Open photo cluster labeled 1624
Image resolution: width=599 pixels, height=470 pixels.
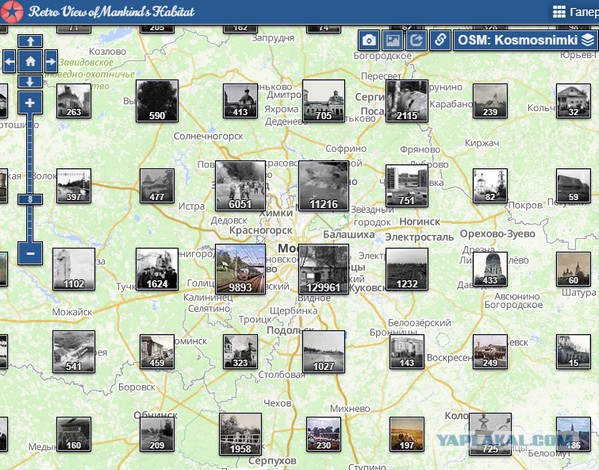157,269
